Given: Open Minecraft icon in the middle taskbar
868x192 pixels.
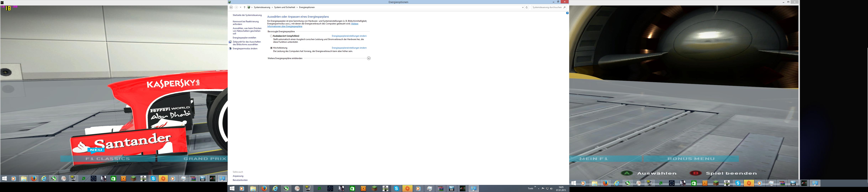Looking at the screenshot, I should pos(374,188).
